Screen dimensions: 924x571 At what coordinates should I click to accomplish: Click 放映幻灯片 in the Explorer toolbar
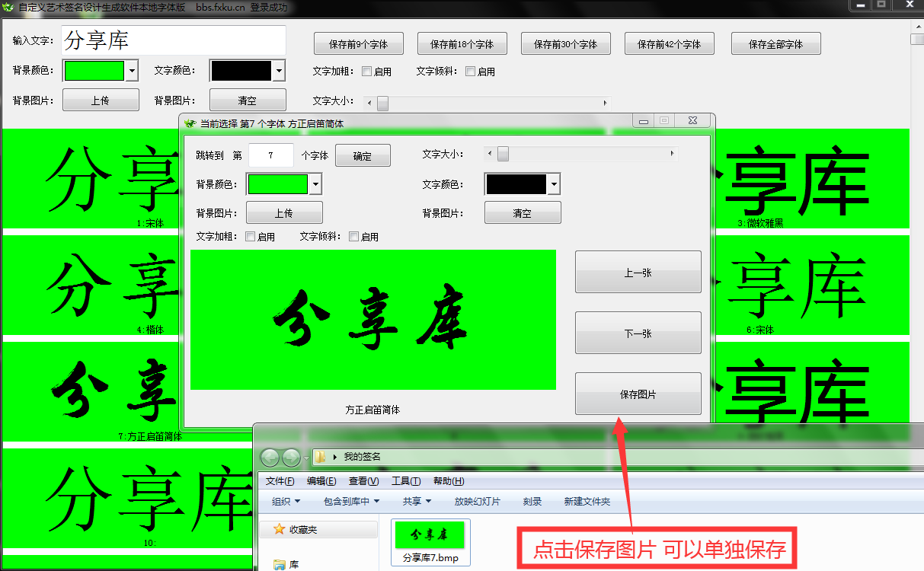point(478,501)
